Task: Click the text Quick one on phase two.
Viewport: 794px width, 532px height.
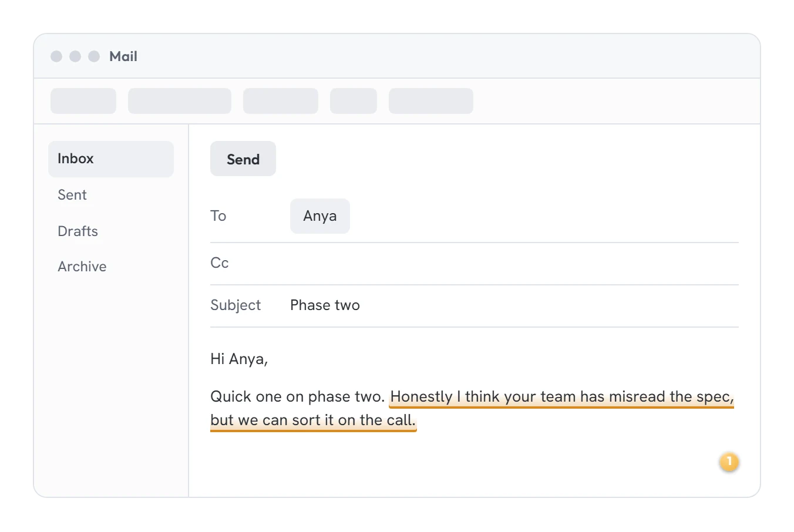Action: tap(298, 397)
